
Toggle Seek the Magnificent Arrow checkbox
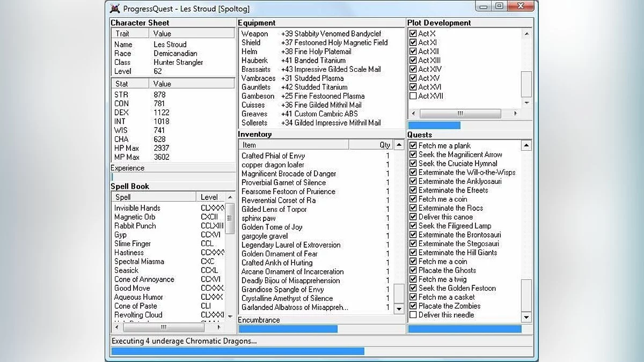click(413, 154)
